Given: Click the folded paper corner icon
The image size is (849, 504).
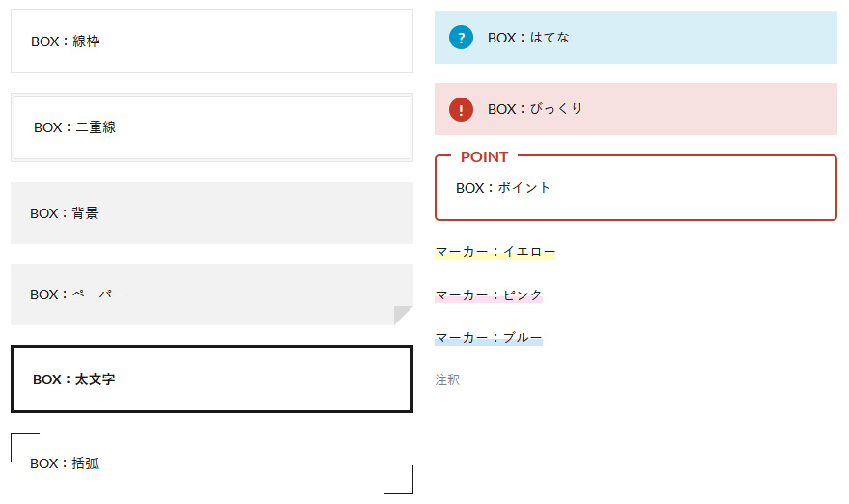Looking at the screenshot, I should click(x=404, y=315).
